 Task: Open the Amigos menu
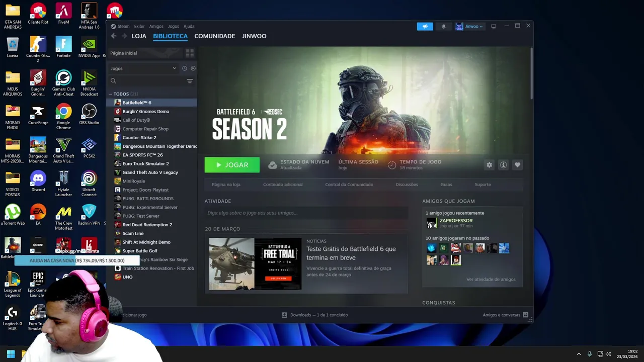156,26
